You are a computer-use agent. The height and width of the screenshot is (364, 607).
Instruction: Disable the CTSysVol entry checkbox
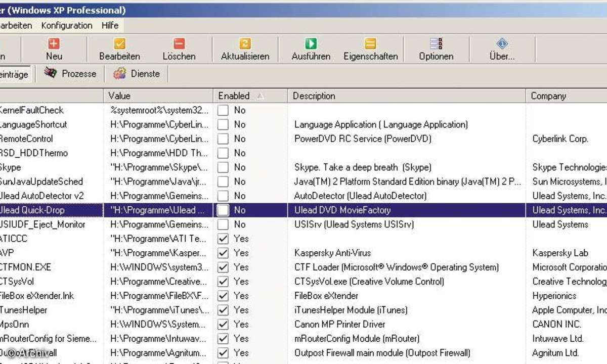pyautogui.click(x=223, y=282)
